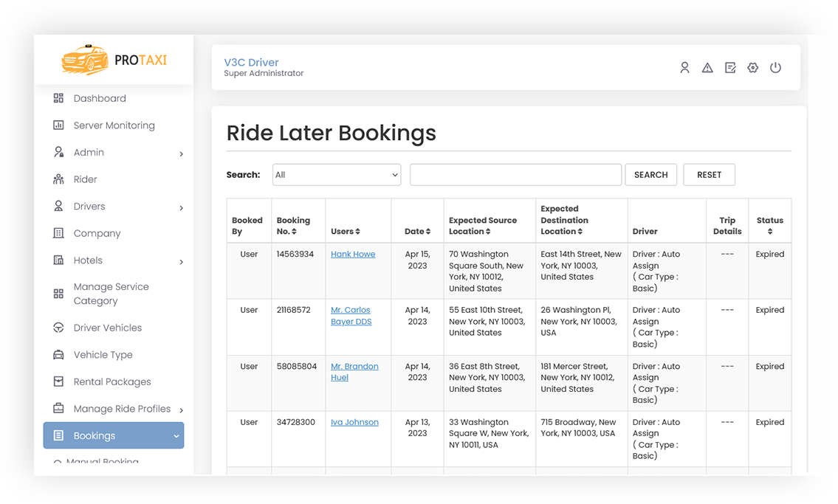Open Mr. Carlos Bayer DDS user link
The width and height of the screenshot is (838, 504).
[x=351, y=316]
